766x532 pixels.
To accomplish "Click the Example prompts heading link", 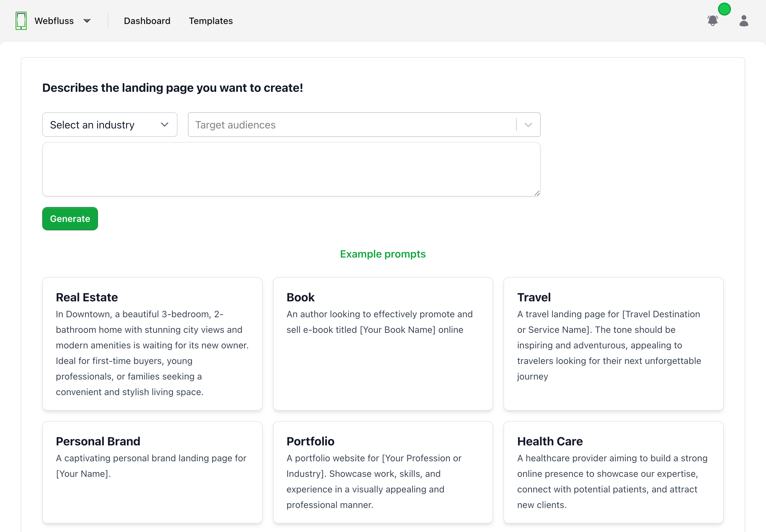I will 382,254.
